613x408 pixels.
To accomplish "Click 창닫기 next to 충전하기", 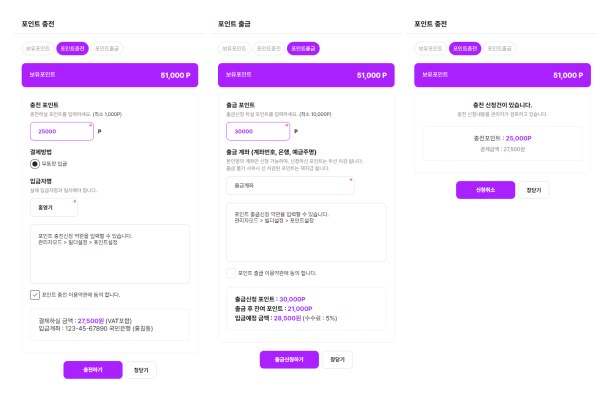I will pyautogui.click(x=141, y=370).
